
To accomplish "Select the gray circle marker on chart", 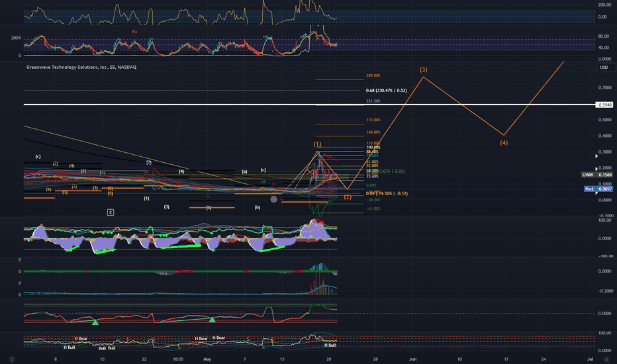I will [x=274, y=199].
